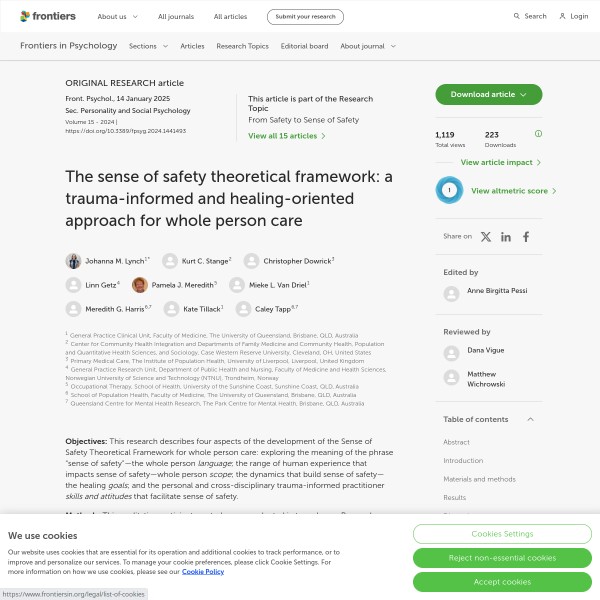The width and height of the screenshot is (600, 600).
Task: Share the article on Facebook
Action: tap(526, 237)
